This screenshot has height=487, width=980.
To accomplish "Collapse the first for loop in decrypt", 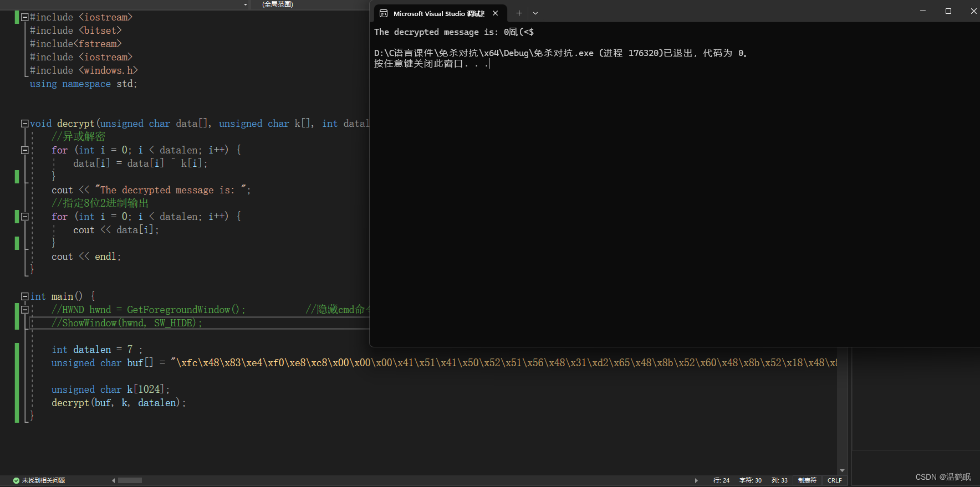I will [x=24, y=150].
